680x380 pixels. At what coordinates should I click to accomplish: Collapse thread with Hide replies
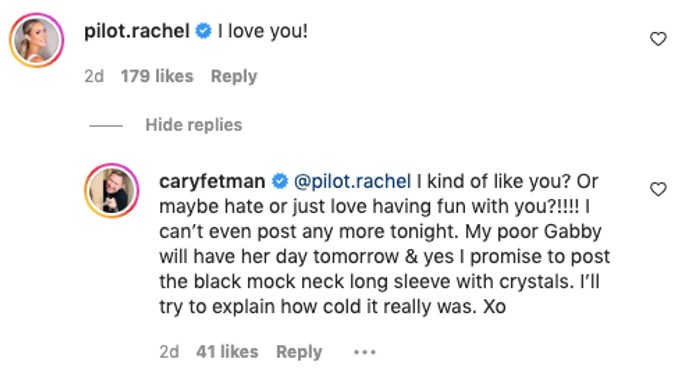194,125
